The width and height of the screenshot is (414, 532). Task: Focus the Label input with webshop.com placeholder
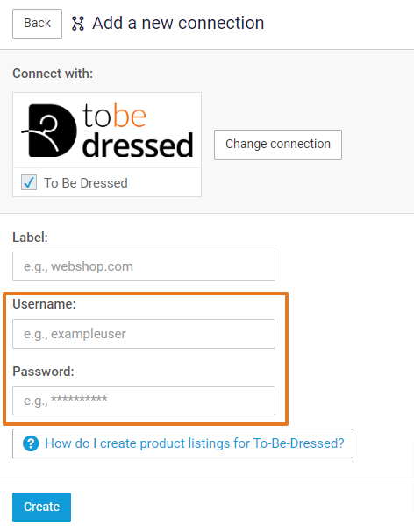(144, 266)
